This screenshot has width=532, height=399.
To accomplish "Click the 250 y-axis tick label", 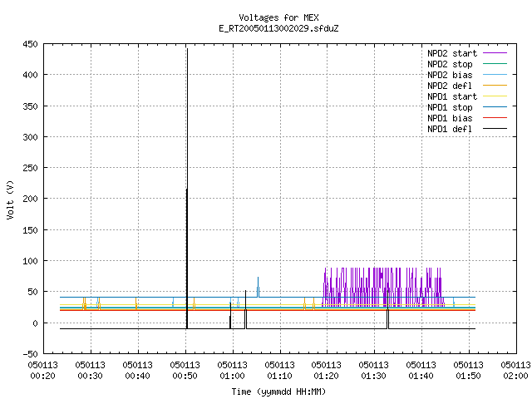I will pyautogui.click(x=30, y=168).
